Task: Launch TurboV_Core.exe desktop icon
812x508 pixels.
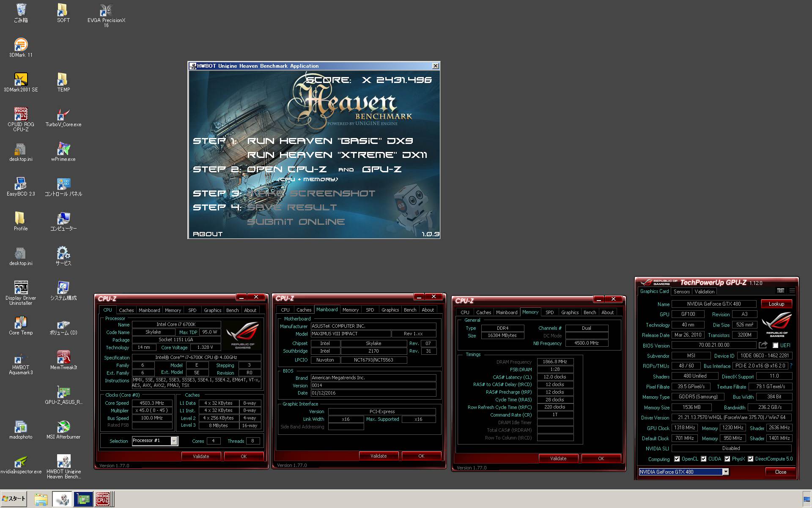Action: click(63, 117)
